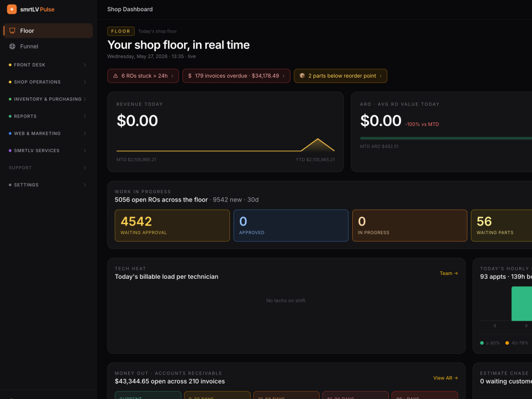Open the 0 Approved status card
The image size is (532, 399).
(291, 226)
